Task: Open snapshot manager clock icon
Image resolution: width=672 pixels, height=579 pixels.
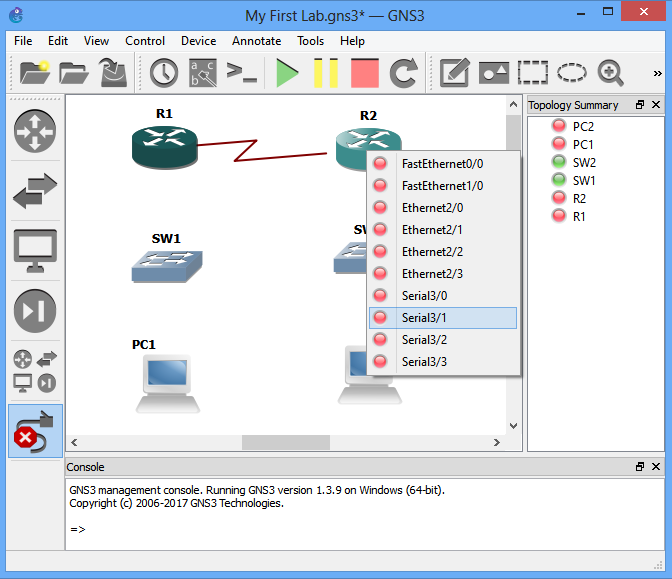Action: click(x=164, y=73)
